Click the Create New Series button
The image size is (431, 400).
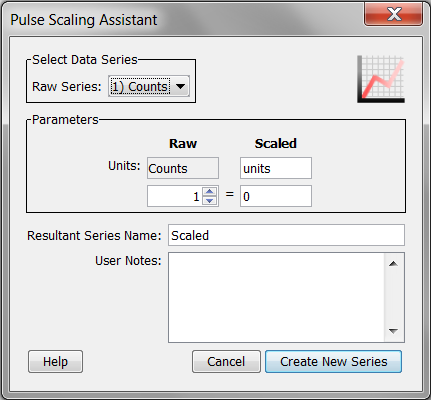pos(333,362)
